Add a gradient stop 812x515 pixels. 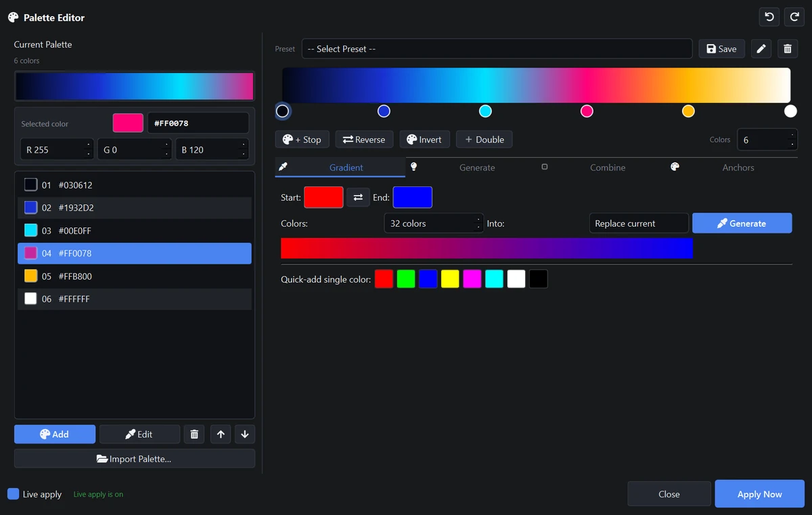(x=302, y=139)
